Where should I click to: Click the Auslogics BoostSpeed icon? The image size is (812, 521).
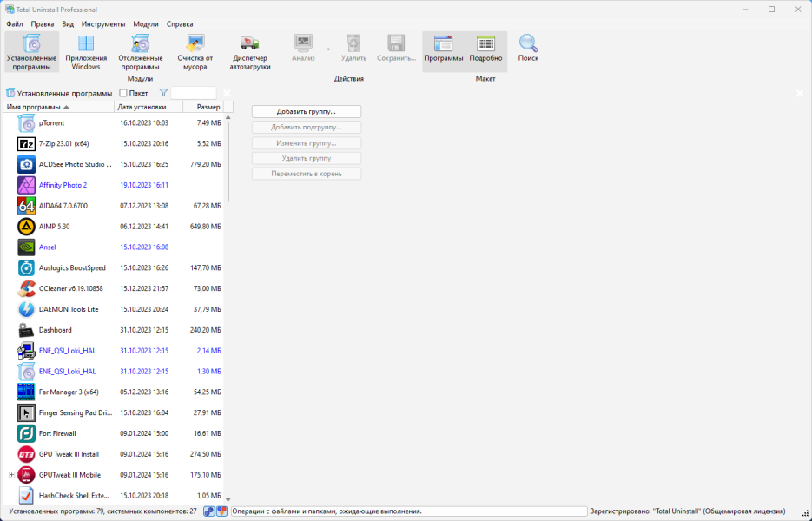pyautogui.click(x=26, y=268)
